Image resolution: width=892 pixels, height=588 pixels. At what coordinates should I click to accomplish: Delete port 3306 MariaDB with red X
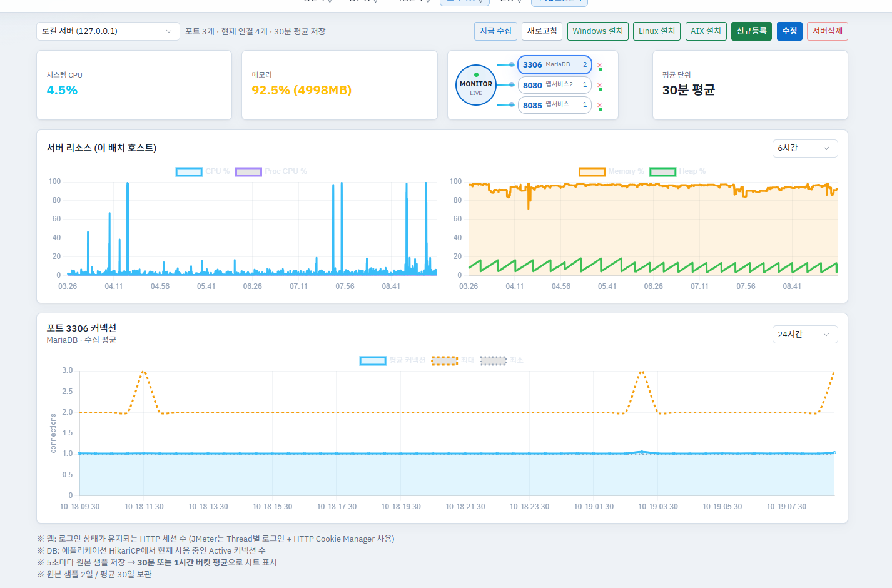[x=599, y=64]
